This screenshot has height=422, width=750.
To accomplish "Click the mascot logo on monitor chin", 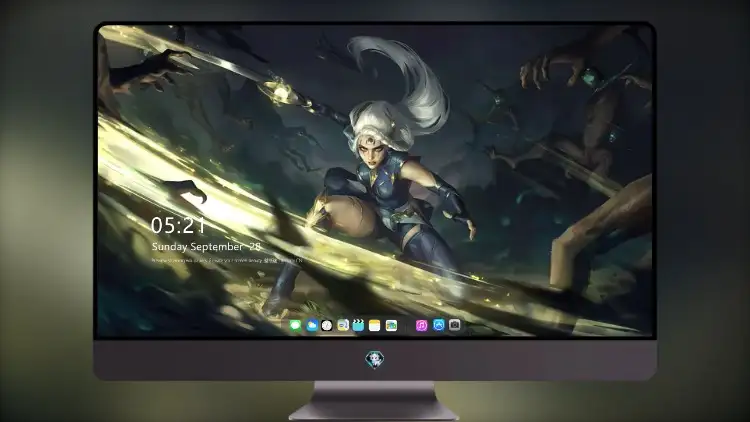I will point(375,359).
